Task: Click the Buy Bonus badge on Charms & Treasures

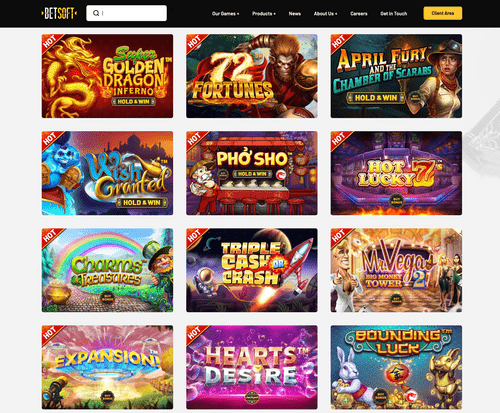Action: tap(107, 297)
